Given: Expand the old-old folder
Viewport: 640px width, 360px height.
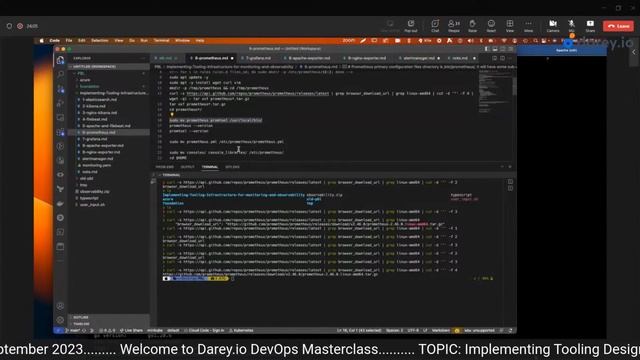Looking at the screenshot, I should pos(109,178).
